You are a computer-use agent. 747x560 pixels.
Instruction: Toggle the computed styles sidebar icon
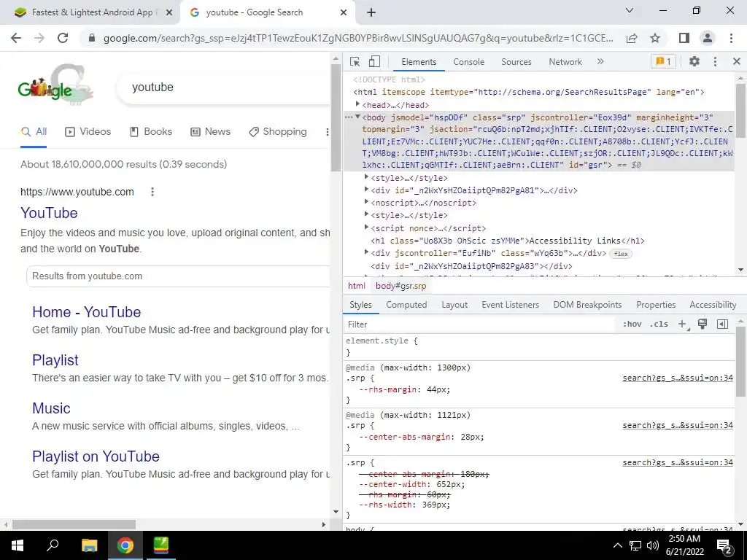[722, 324]
